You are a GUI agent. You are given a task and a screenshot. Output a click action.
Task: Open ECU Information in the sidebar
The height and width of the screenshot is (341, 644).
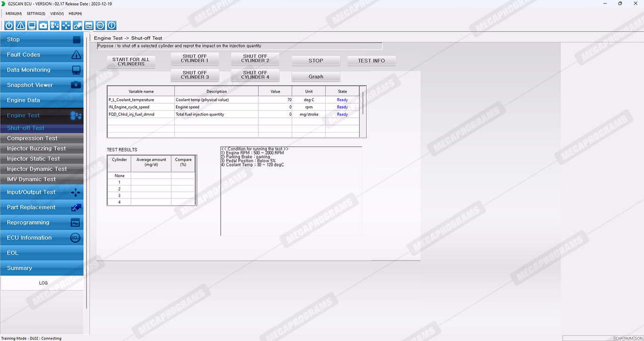pos(42,238)
